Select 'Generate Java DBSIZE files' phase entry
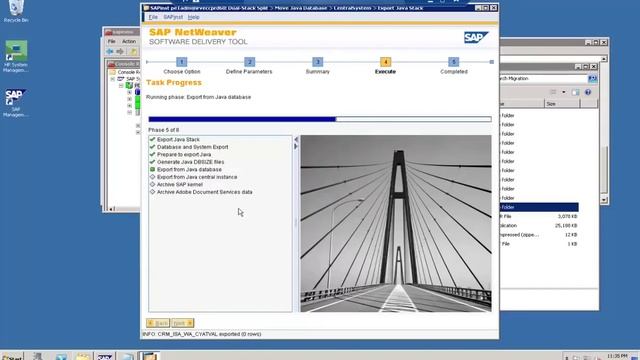 point(190,162)
